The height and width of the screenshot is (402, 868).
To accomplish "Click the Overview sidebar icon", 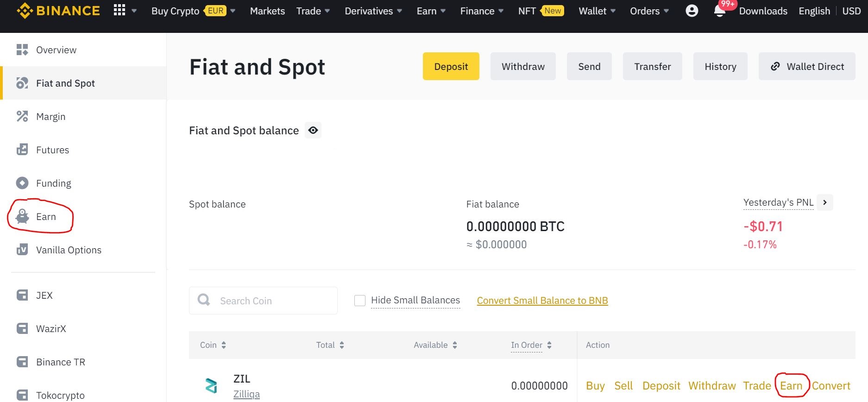I will [x=22, y=50].
